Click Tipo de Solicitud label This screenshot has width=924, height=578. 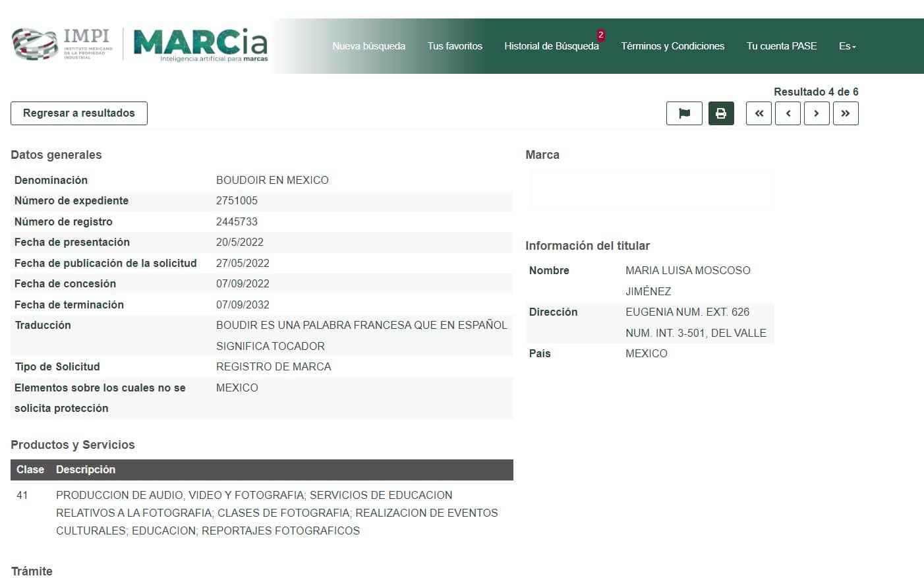pos(57,366)
